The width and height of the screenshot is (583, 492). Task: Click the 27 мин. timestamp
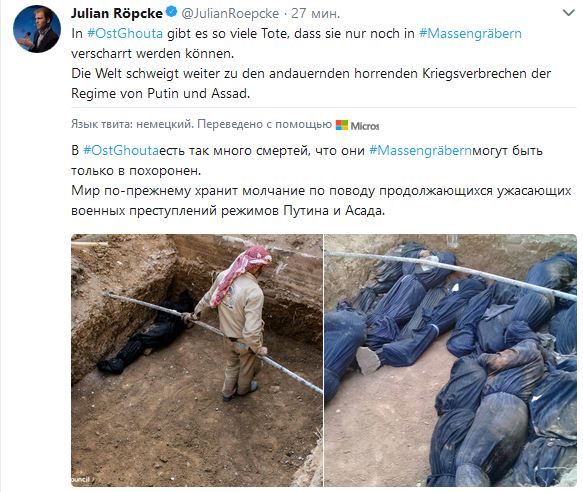(315, 13)
